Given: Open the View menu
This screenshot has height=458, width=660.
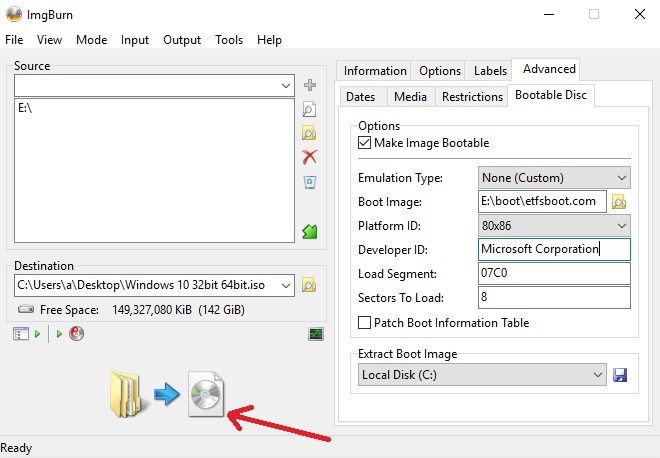Looking at the screenshot, I should click(49, 40).
